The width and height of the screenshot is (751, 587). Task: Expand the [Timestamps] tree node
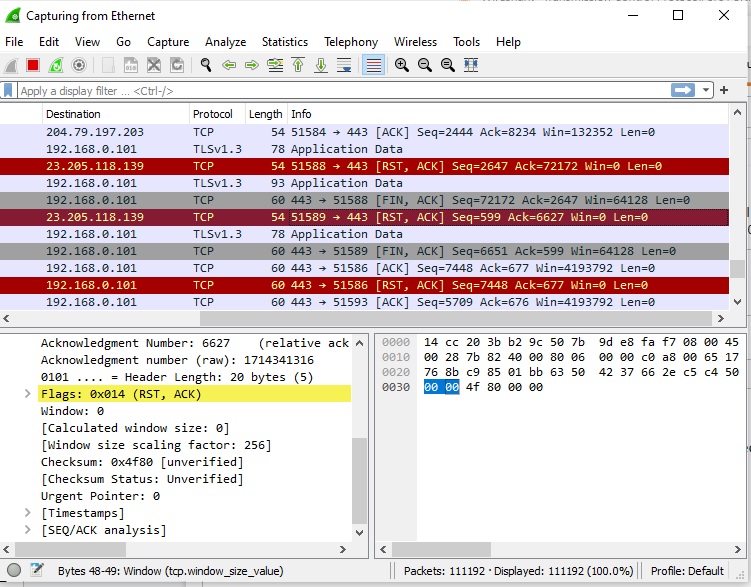pyautogui.click(x=28, y=513)
